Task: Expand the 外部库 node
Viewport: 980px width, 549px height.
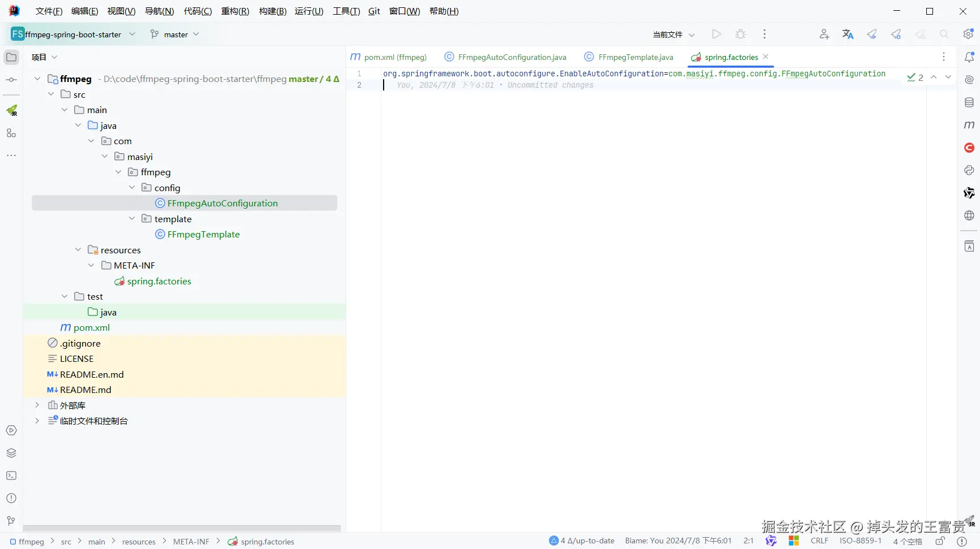Action: 37,405
